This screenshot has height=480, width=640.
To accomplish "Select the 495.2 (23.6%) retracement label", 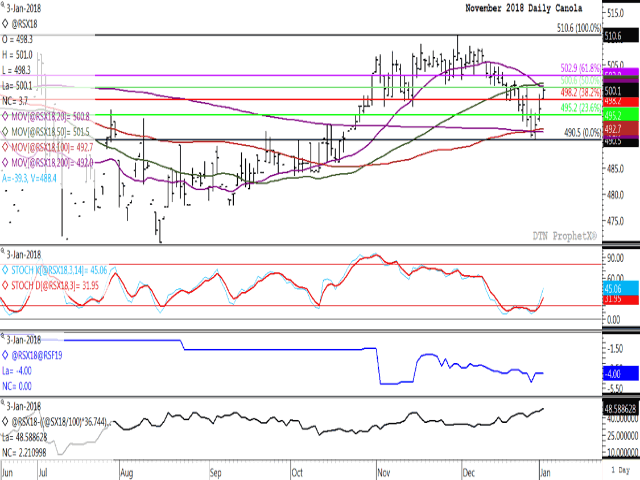I will coord(580,108).
